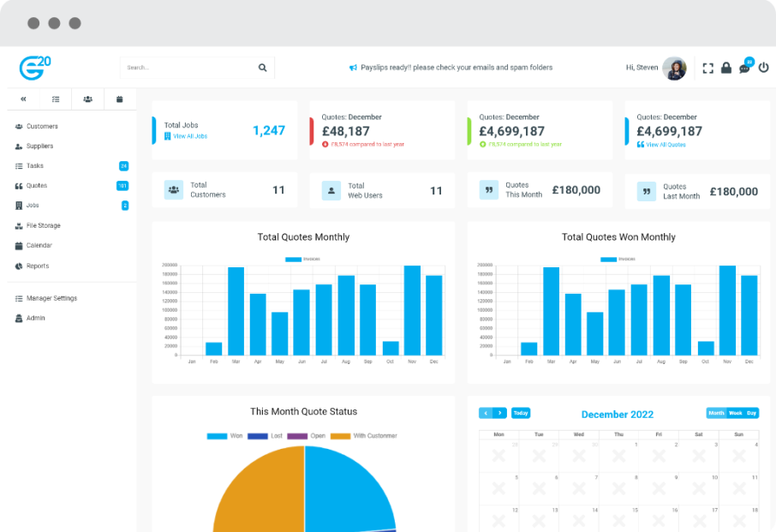Lock the screen using the padlock icon

click(x=726, y=68)
